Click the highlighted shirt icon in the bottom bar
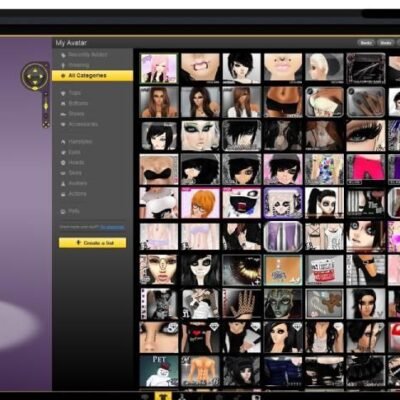This screenshot has width=400, height=400. (163, 396)
